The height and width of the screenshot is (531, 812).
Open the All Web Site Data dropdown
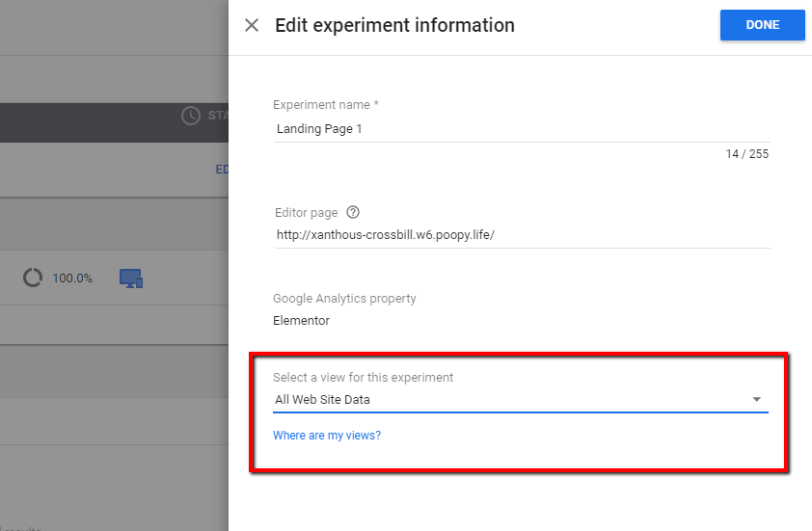(x=511, y=399)
